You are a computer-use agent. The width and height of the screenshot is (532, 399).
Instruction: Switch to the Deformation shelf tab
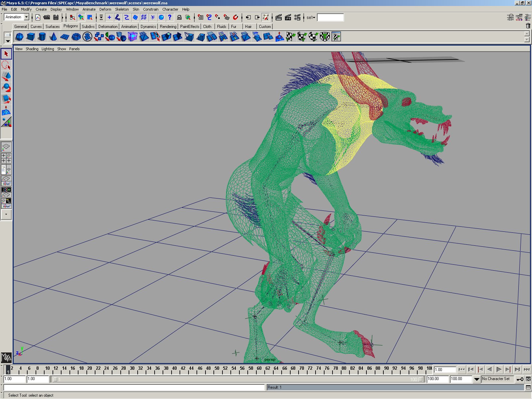[108, 26]
